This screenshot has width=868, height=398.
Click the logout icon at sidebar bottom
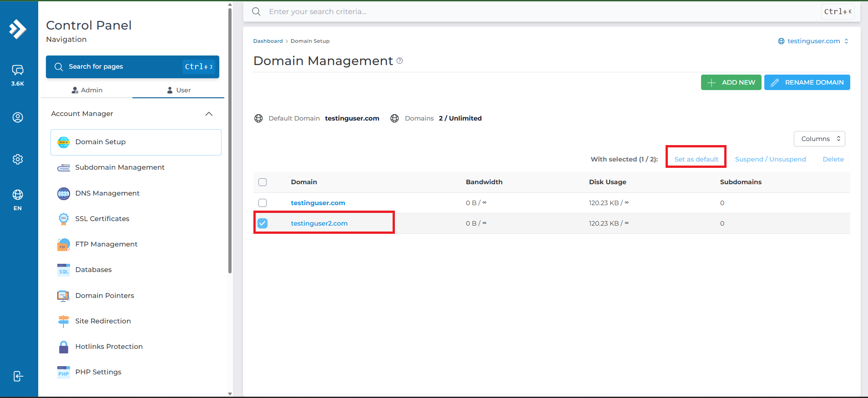click(x=18, y=376)
